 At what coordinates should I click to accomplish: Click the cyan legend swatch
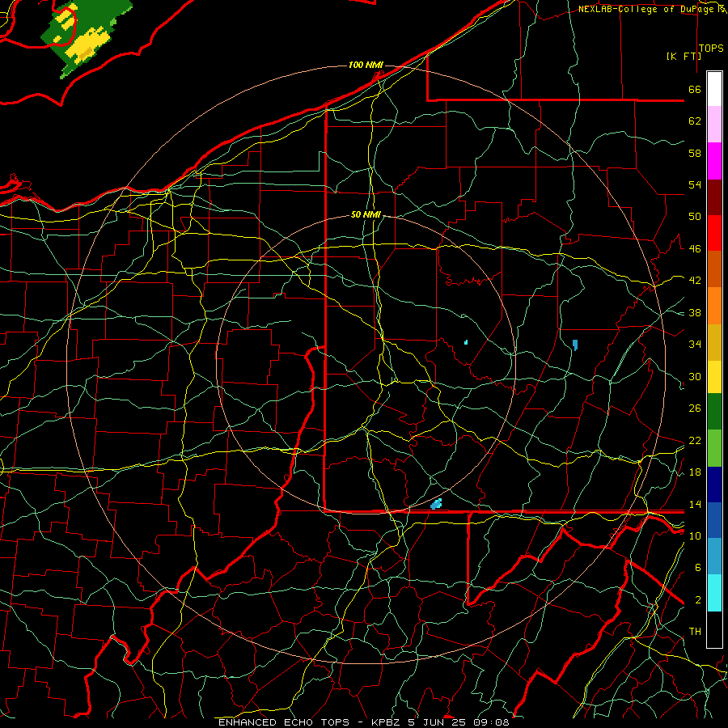tap(714, 593)
